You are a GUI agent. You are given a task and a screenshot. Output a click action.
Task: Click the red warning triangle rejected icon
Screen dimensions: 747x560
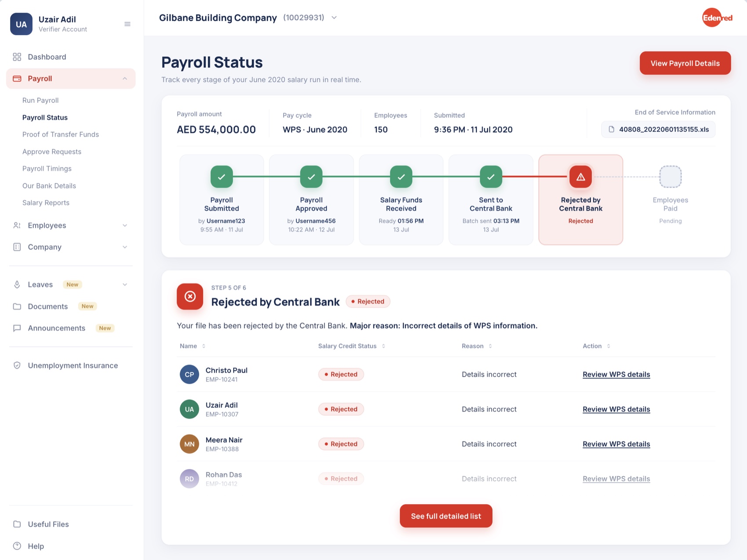(x=580, y=177)
